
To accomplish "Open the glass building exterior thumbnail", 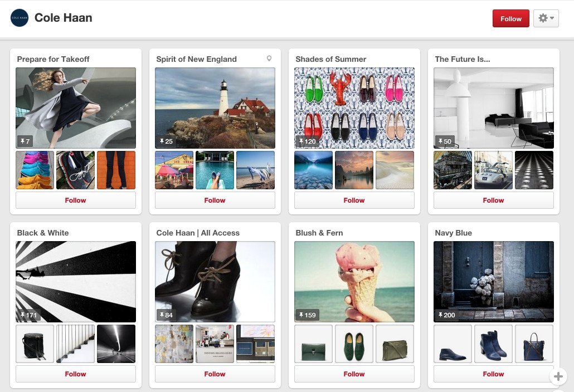I will point(453,170).
